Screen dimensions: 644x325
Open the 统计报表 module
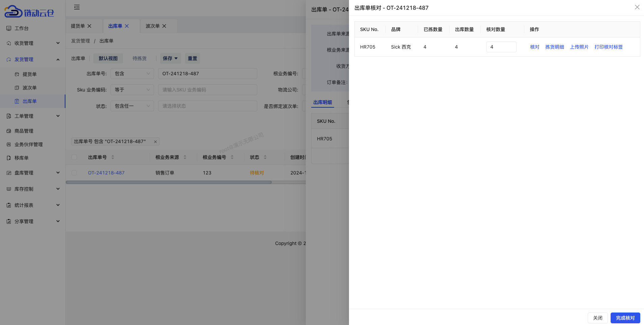(24, 205)
